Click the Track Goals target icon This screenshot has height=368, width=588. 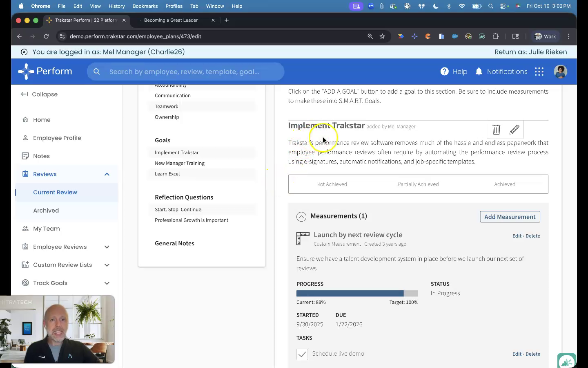25,283
